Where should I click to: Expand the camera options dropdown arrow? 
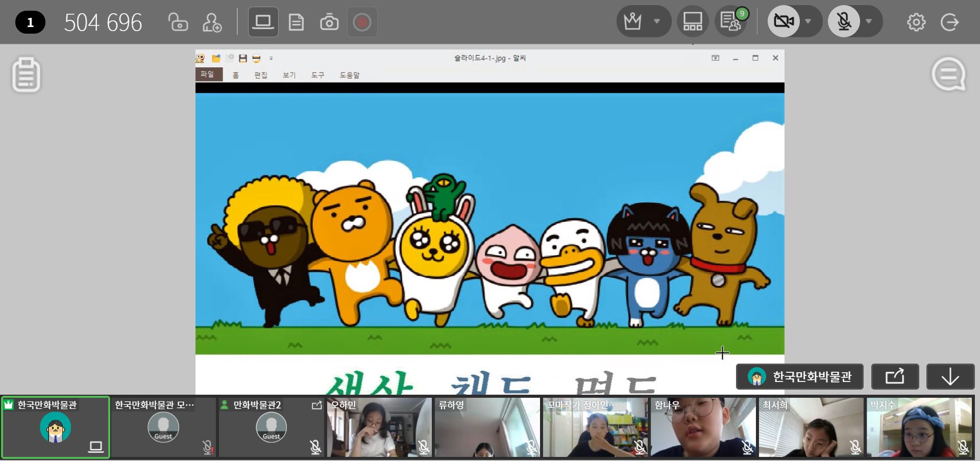point(808,21)
